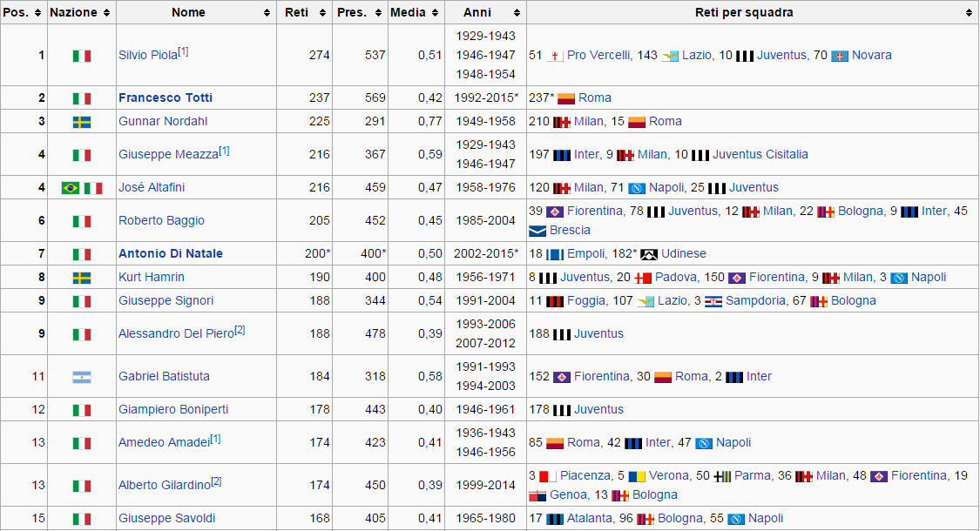Image resolution: width=980 pixels, height=531 pixels.
Task: Select the years cell reading 1985-2004
Action: [485, 220]
